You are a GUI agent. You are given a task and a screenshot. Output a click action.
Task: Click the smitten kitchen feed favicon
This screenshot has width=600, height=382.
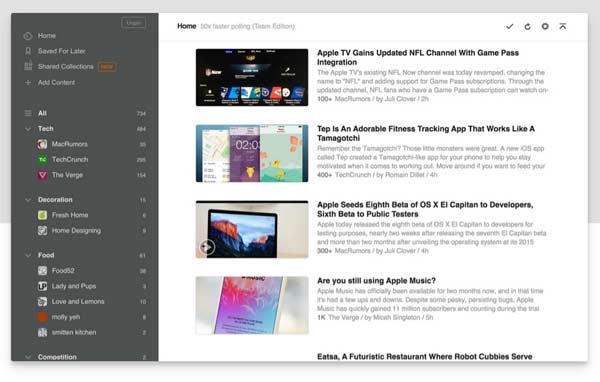(x=42, y=332)
